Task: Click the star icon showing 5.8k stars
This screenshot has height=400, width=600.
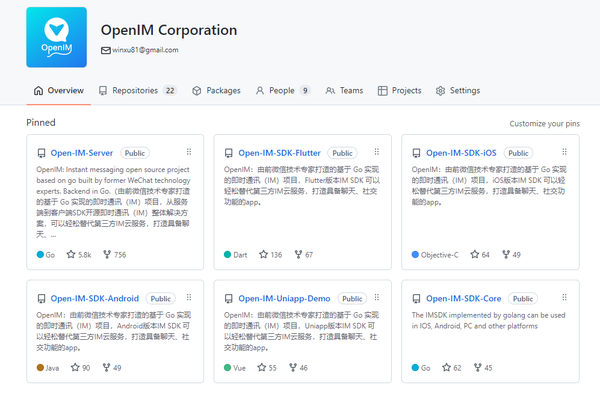Action: 71,254
